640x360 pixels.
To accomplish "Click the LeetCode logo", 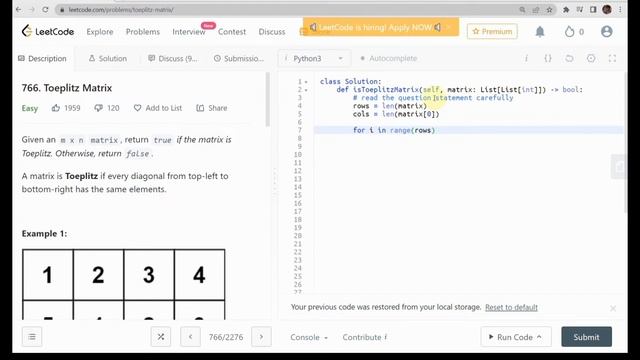I will [48, 31].
